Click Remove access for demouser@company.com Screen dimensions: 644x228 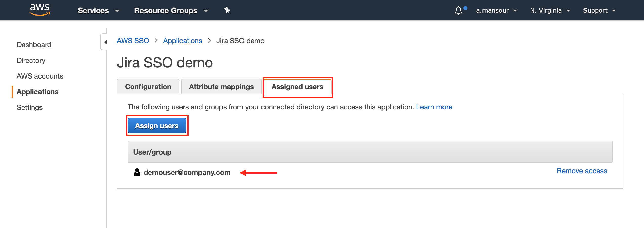coord(582,171)
